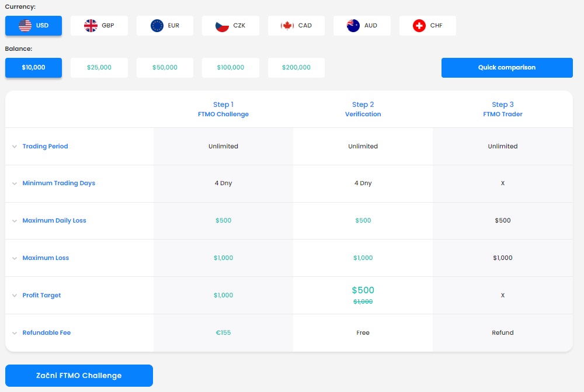The width and height of the screenshot is (584, 392).
Task: Click the Czech flag icon
Action: 222,25
